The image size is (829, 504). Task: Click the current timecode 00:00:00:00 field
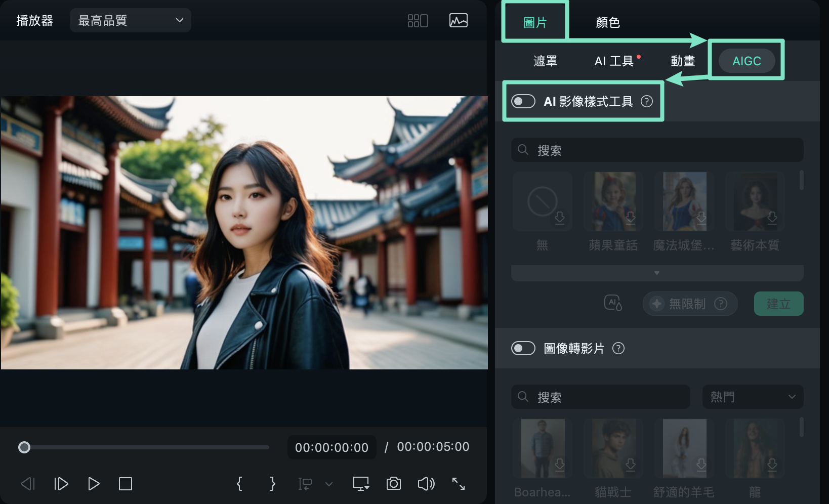[x=332, y=447]
